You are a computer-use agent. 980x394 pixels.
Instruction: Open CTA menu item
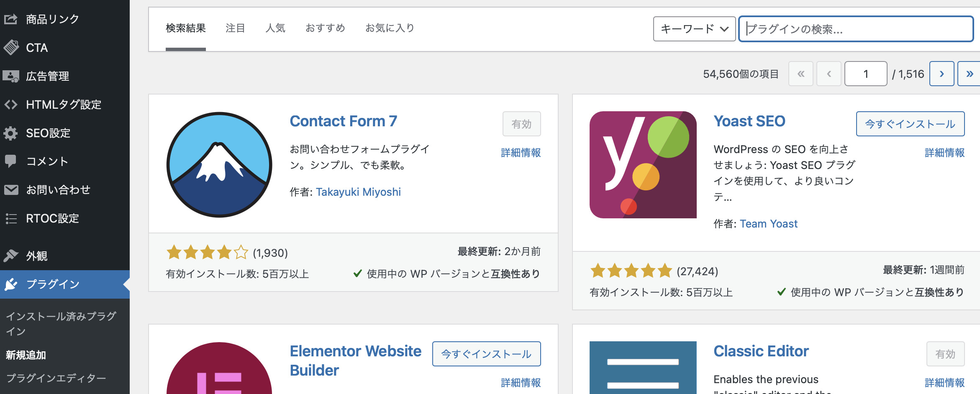(x=65, y=47)
